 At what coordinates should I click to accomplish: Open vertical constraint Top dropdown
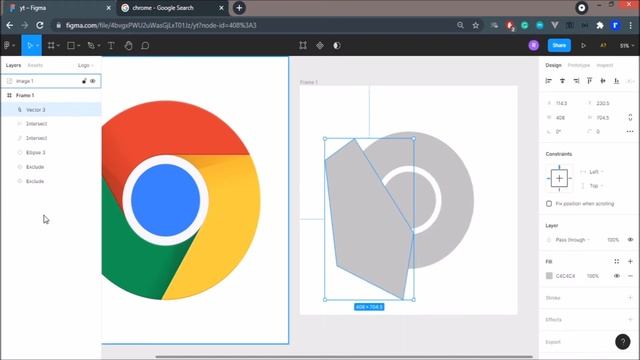[x=596, y=186]
